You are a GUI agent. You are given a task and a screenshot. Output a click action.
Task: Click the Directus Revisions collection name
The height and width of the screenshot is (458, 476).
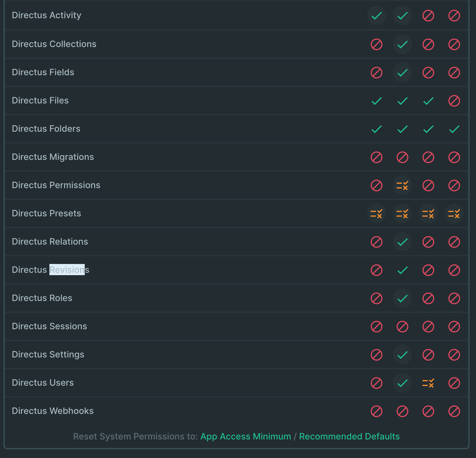pyautogui.click(x=51, y=270)
